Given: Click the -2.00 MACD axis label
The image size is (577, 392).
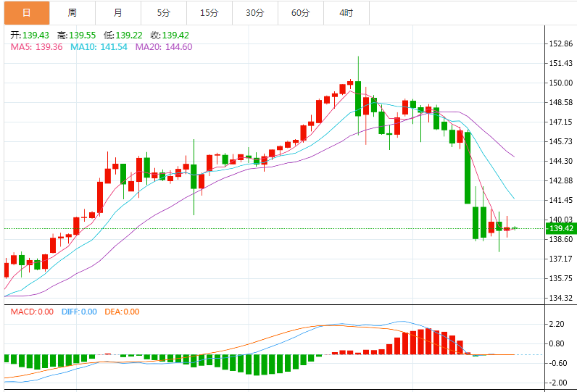Looking at the screenshot, I should pos(558,383).
